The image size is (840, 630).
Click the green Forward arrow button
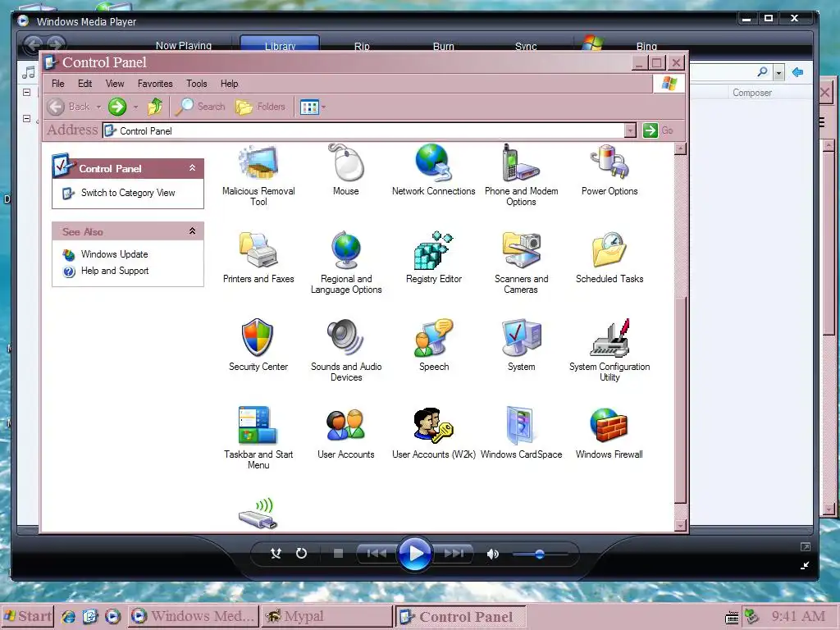click(117, 107)
